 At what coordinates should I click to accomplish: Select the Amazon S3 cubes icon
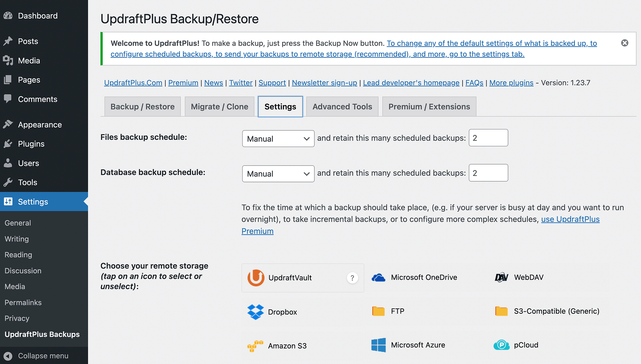pos(255,346)
